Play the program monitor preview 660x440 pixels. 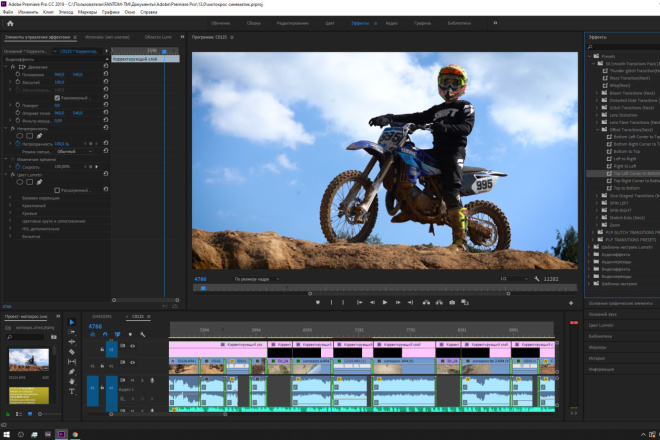385,302
